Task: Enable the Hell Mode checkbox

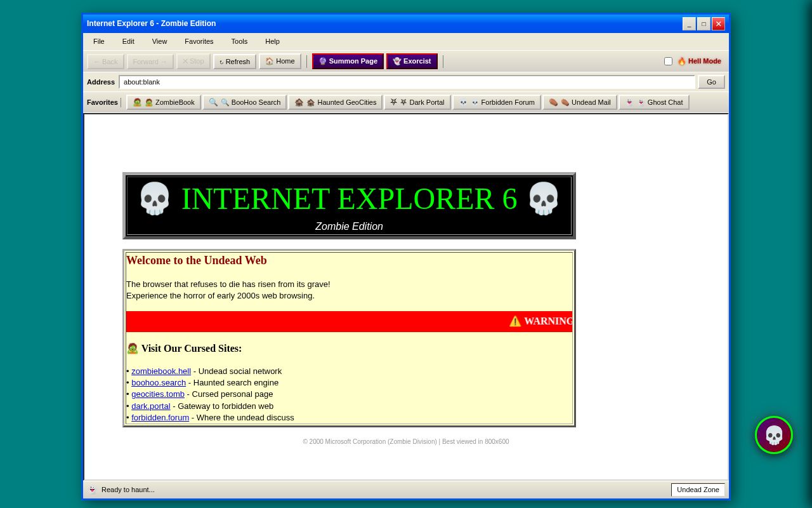Action: [x=668, y=62]
